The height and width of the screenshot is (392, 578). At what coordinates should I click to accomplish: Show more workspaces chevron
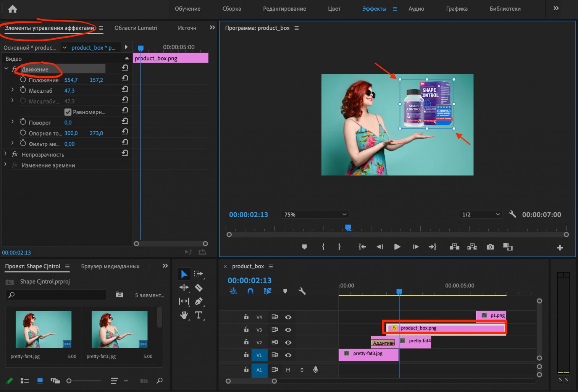[556, 8]
